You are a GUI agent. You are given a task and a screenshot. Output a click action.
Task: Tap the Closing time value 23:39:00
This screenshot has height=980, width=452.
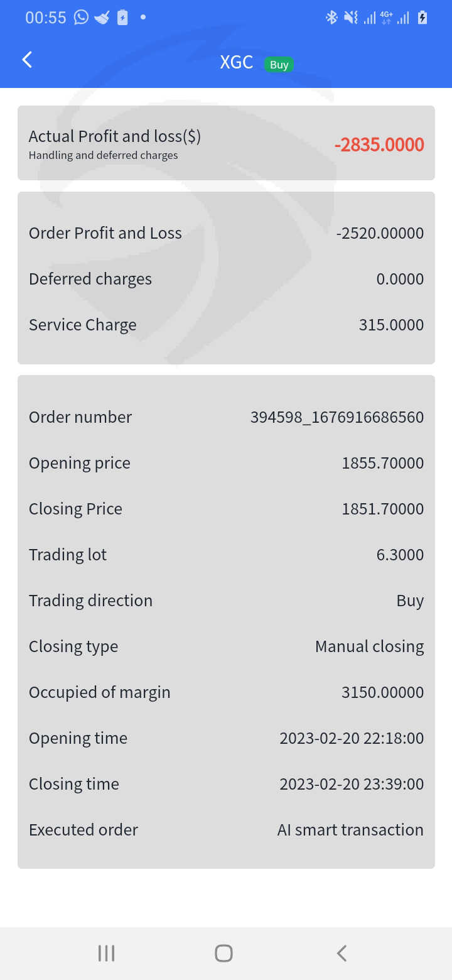(352, 784)
